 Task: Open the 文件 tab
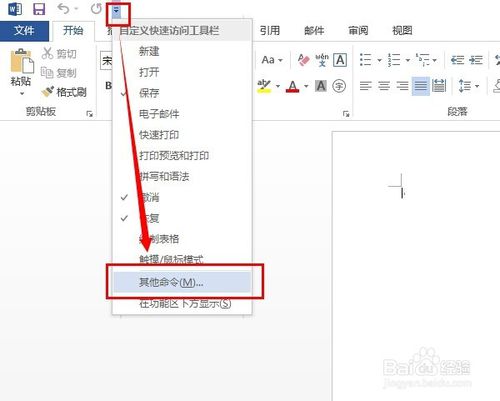[24, 31]
